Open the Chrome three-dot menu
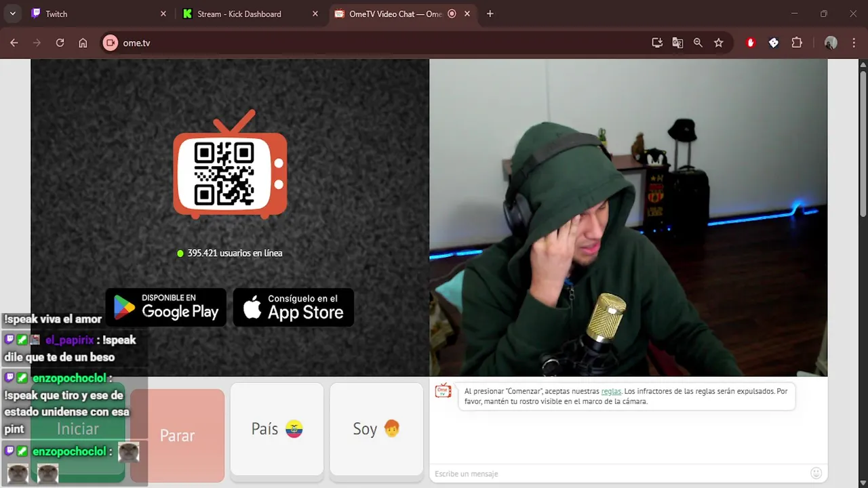This screenshot has width=868, height=488. coord(854,43)
